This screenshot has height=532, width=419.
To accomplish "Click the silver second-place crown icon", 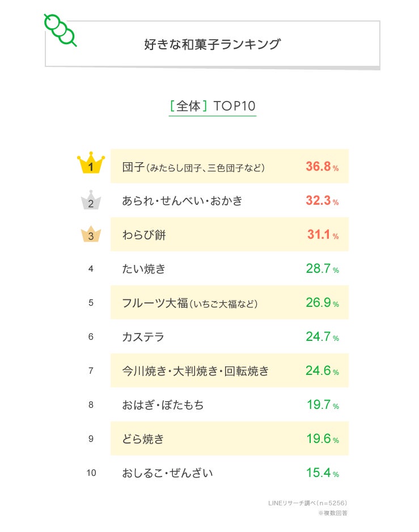I will click(91, 201).
